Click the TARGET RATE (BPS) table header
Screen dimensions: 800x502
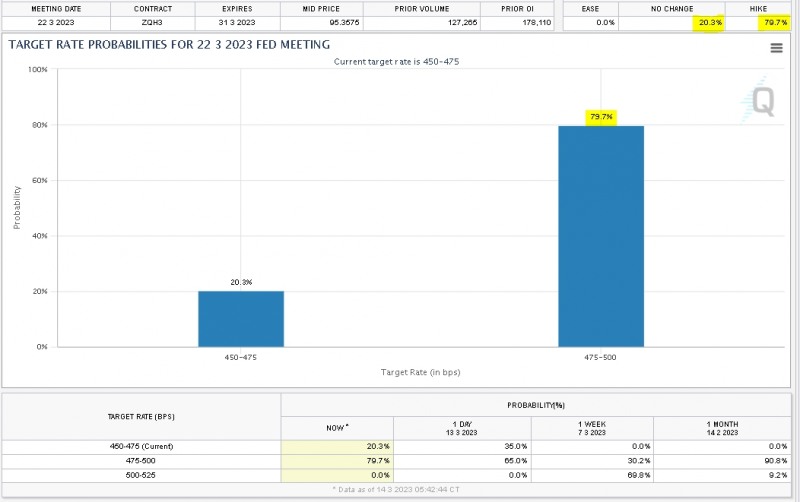point(141,417)
